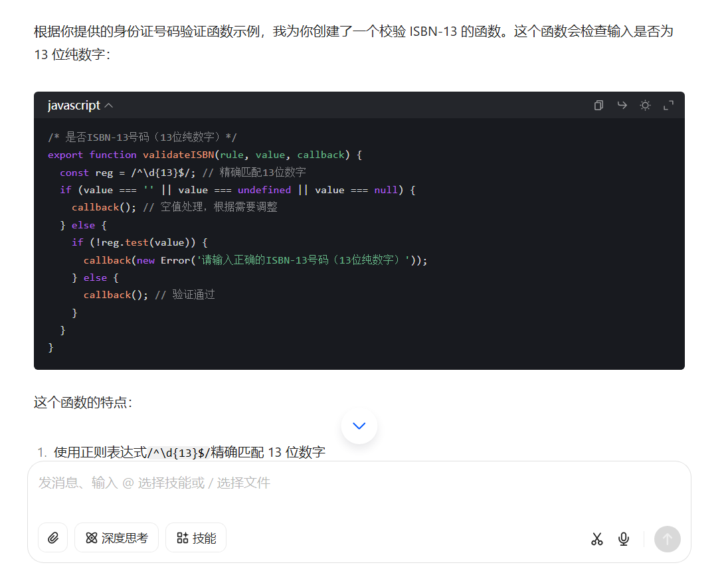Toggle code block light theme sun icon

(645, 106)
